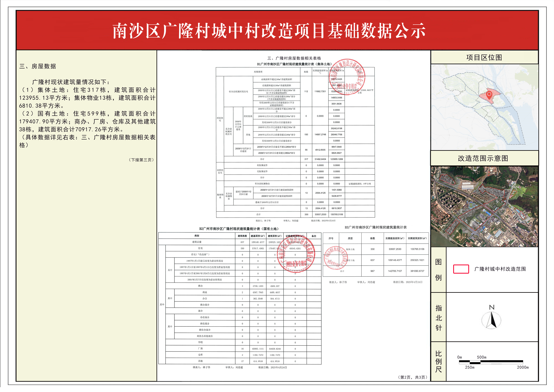Click cell 11682.7351 in the B1 table
This screenshot has width=554, height=392.
point(320,91)
